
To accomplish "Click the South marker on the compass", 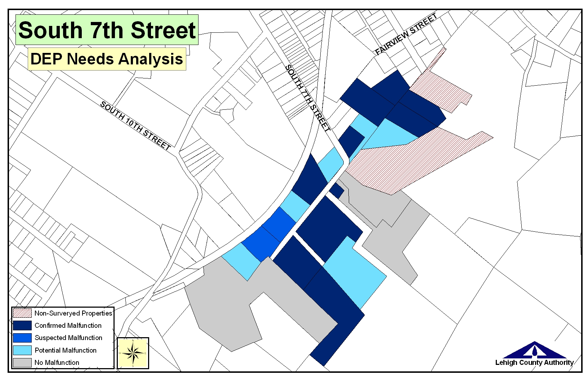I will tap(133, 366).
